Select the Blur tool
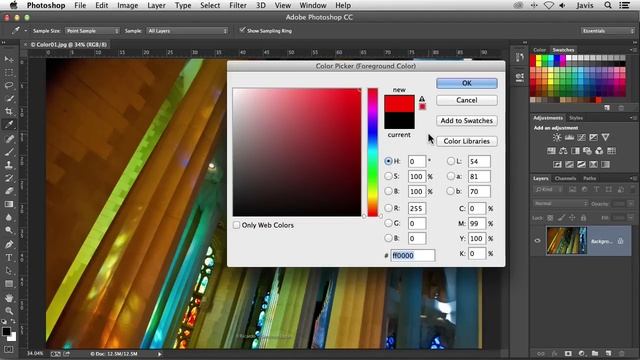This screenshot has width=640, height=360. point(9,217)
